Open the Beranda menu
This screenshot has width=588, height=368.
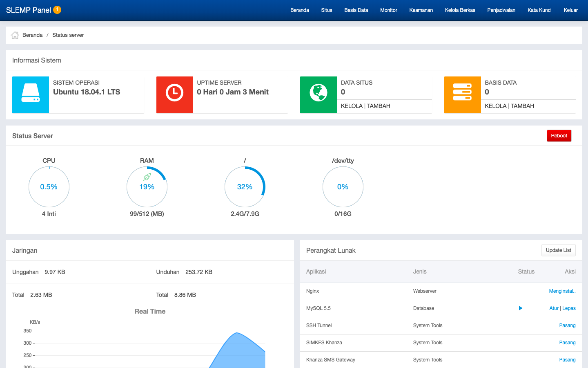[300, 10]
